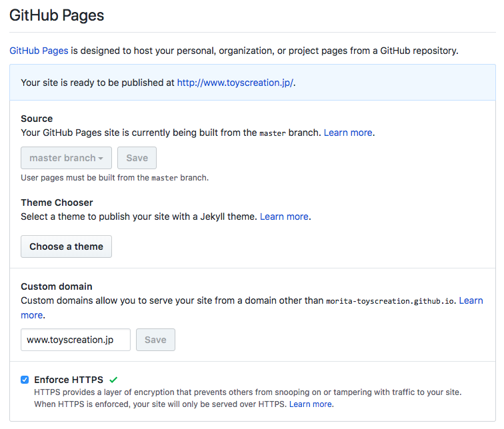This screenshot has width=504, height=429.
Task: Click the Enforce HTTPS label text
Action: [69, 380]
